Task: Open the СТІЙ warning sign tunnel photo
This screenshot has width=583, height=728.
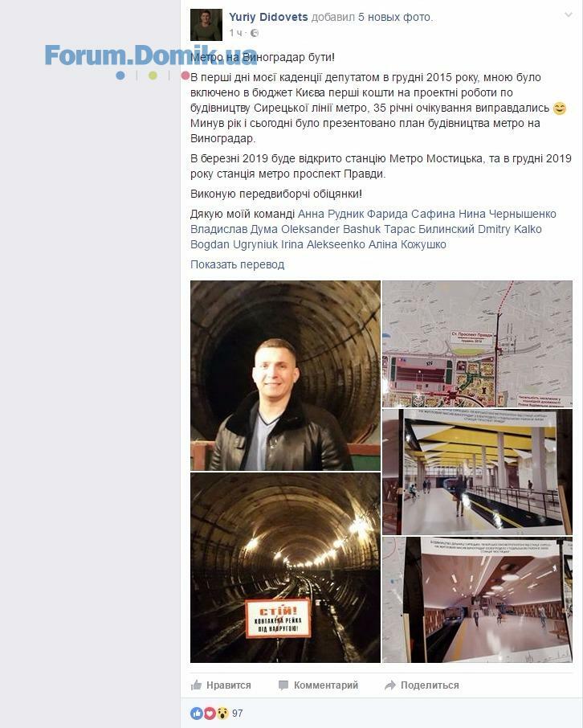Action: tap(285, 568)
